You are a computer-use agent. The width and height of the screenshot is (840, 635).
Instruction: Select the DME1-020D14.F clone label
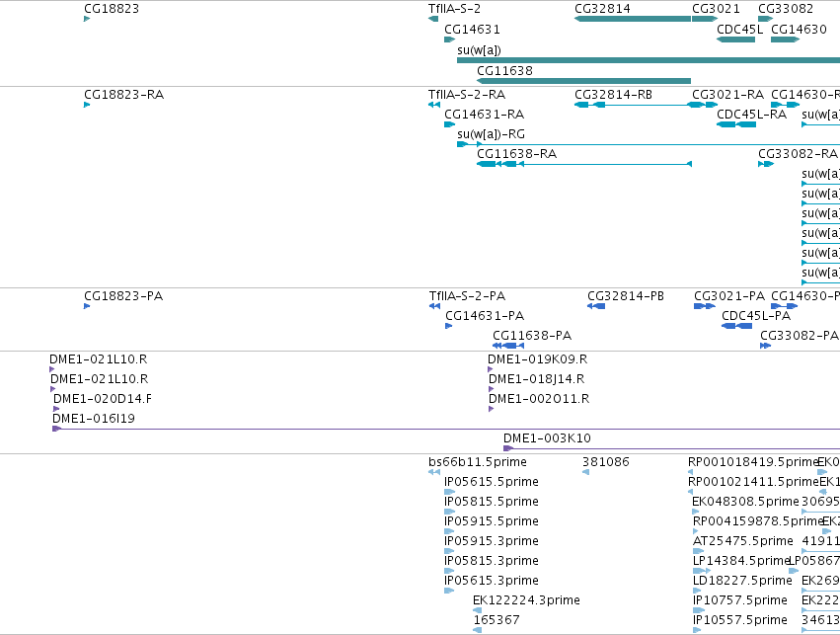[103, 399]
